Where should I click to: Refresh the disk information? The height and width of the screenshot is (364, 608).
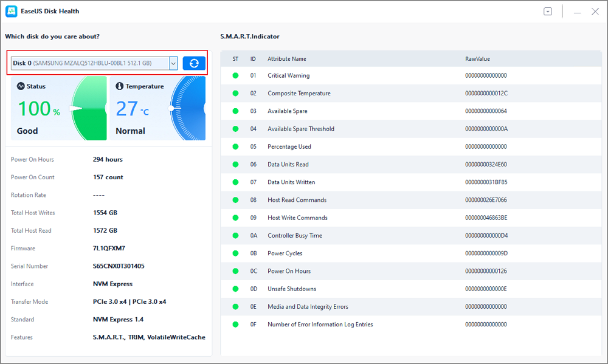pos(194,63)
